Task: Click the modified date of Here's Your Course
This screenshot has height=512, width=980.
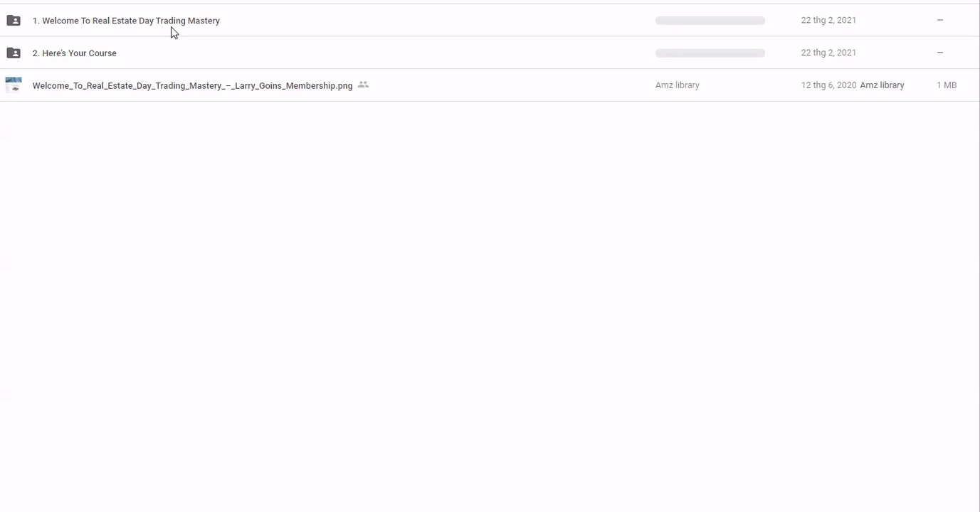Action: 828,53
